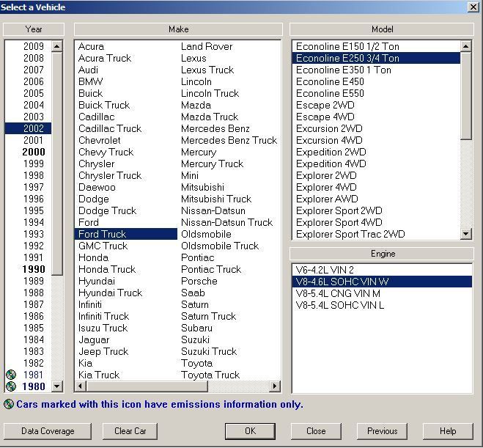This screenshot has height=448, width=483.
Task: Click the emissions globe icon beside 1981
Action: pos(10,375)
